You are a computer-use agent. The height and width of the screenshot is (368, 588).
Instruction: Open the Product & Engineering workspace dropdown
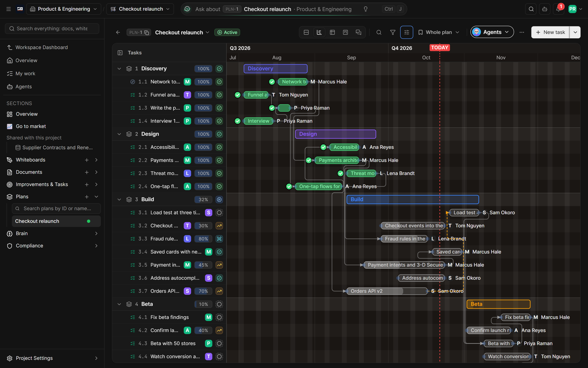pyautogui.click(x=64, y=9)
